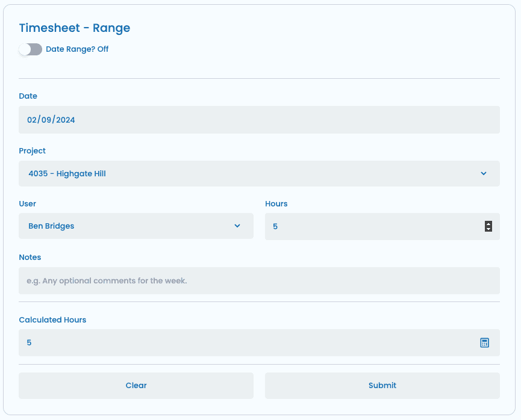This screenshot has height=420, width=521.
Task: Click the chevron arrow in the Project field
Action: click(x=484, y=174)
